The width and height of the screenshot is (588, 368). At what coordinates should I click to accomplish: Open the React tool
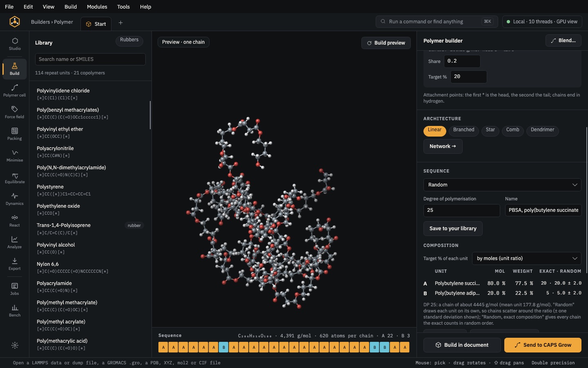tap(15, 220)
